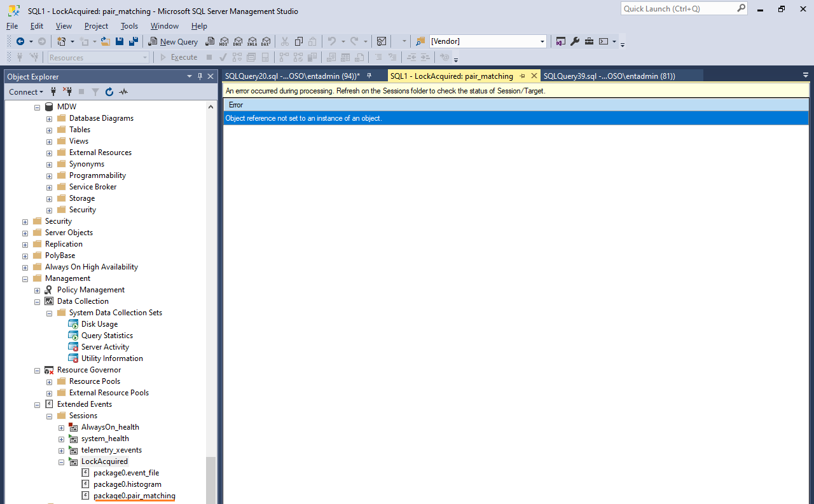Expand the Tables folder under MDW

pos(49,129)
